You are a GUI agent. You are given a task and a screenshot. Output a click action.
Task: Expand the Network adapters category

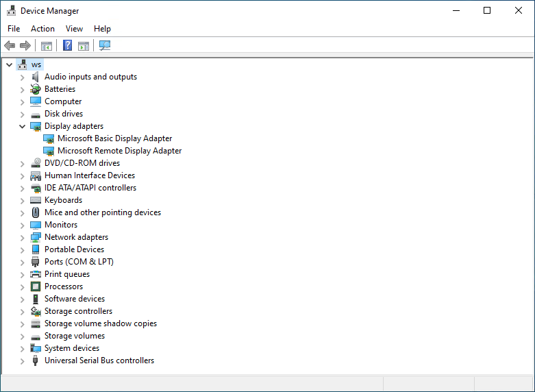pyautogui.click(x=22, y=237)
